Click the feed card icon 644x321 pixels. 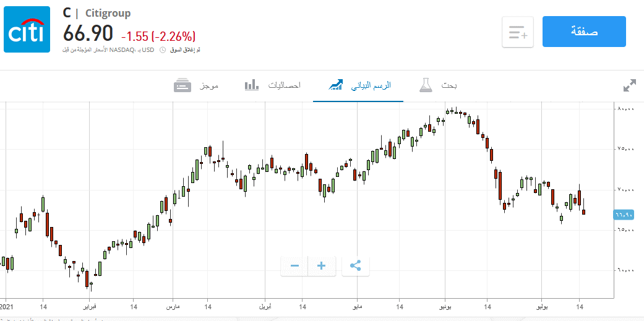pyautogui.click(x=182, y=85)
